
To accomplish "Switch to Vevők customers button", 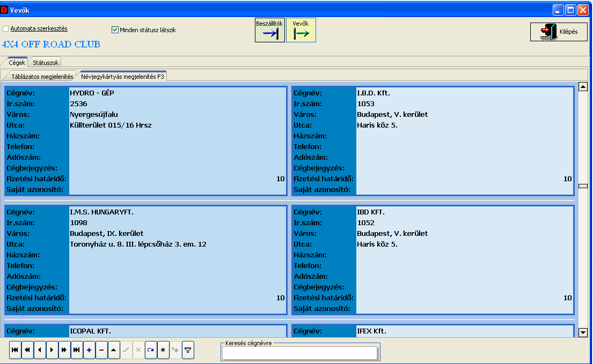I will tap(301, 30).
